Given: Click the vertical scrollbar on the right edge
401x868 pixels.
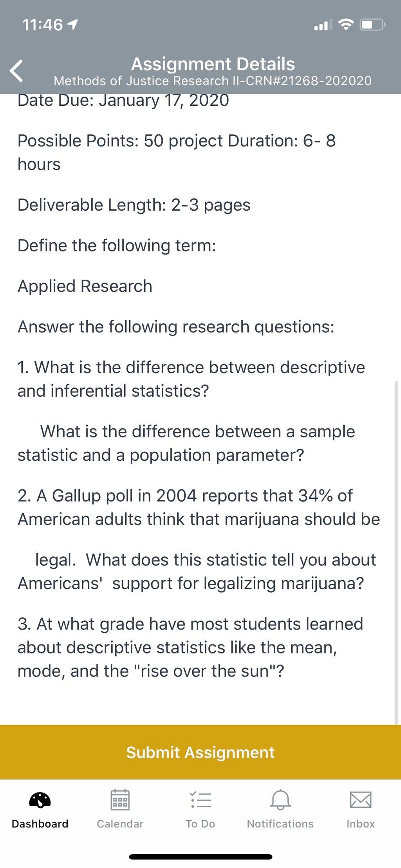Looking at the screenshot, I should click(x=396, y=552).
